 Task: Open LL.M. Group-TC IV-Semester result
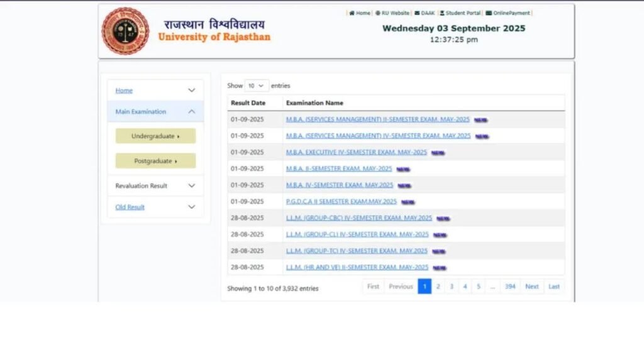click(357, 251)
